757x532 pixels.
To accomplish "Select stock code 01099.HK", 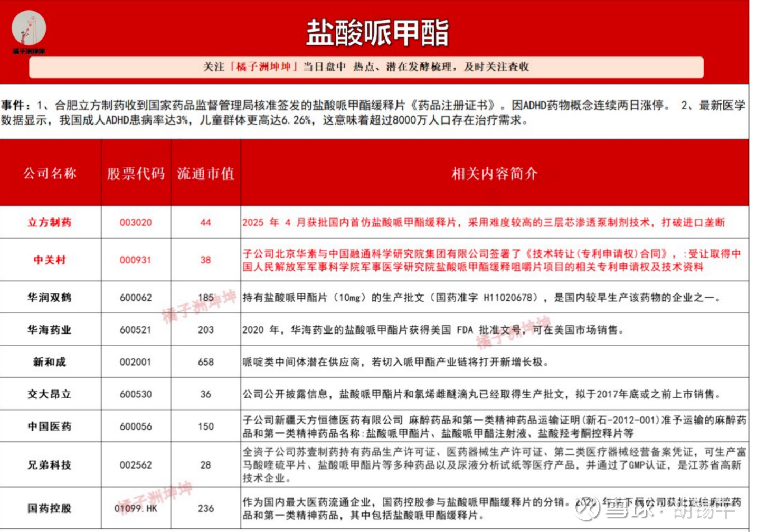I will tap(136, 508).
